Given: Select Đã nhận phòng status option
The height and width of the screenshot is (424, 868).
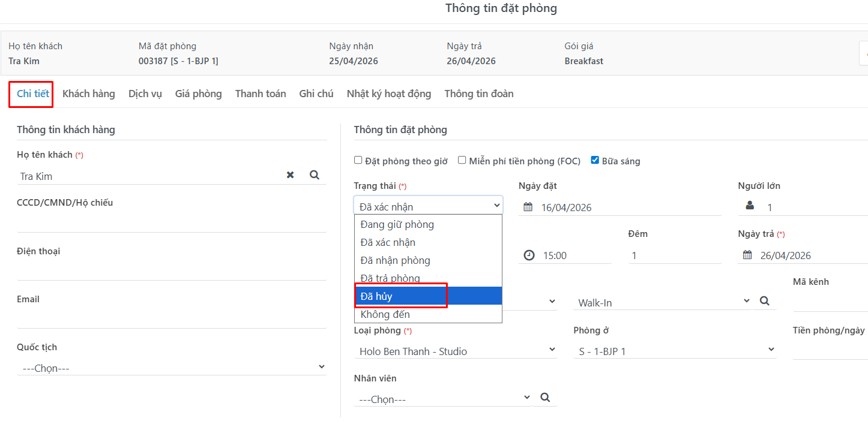Looking at the screenshot, I should [x=428, y=260].
